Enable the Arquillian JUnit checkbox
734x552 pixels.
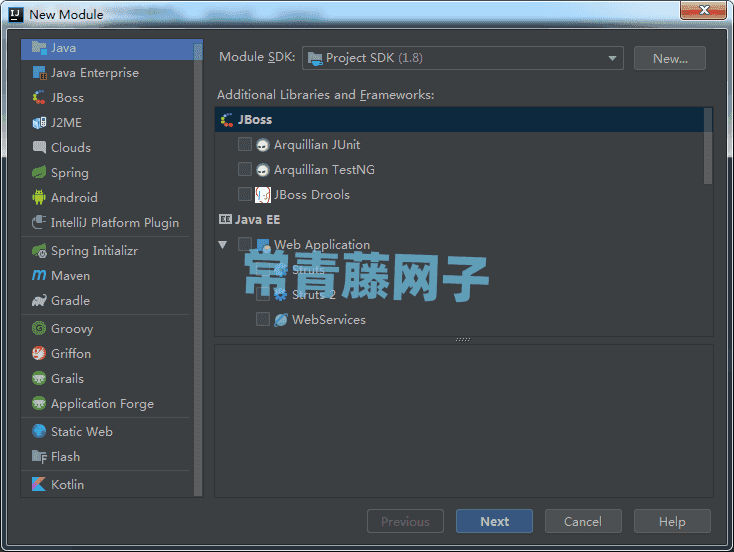click(x=245, y=144)
